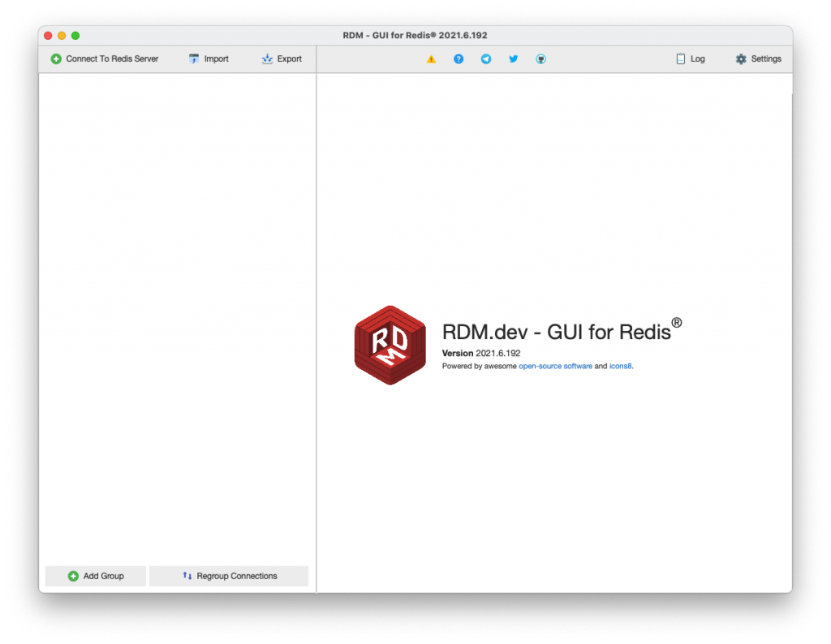Screen dimensions: 831x644
Task: Maximize the window with green button
Action: click(75, 36)
